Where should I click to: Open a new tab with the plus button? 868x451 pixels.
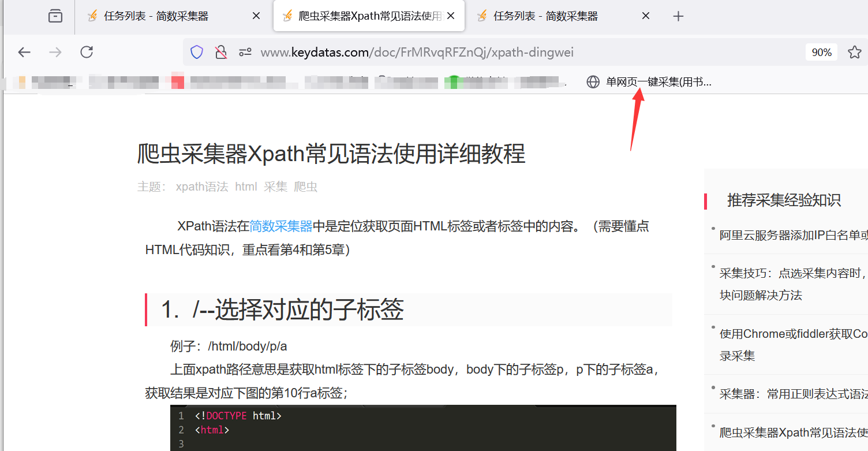click(678, 16)
